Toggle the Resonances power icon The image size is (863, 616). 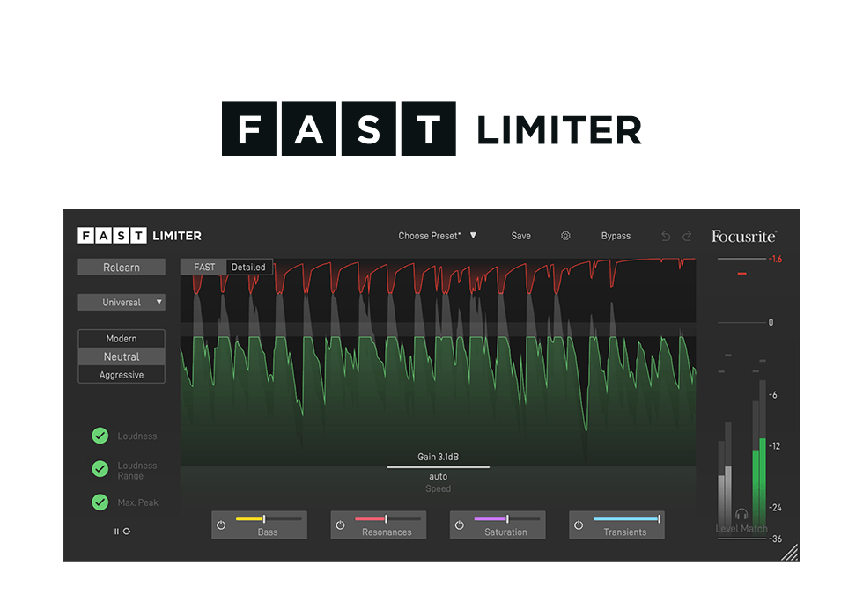pyautogui.click(x=340, y=525)
